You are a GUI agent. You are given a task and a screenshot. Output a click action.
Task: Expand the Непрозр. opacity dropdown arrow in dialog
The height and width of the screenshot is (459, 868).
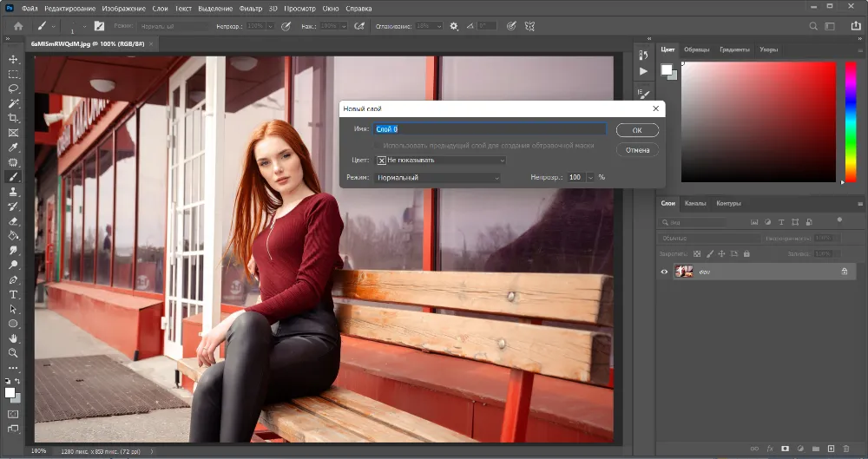590,178
